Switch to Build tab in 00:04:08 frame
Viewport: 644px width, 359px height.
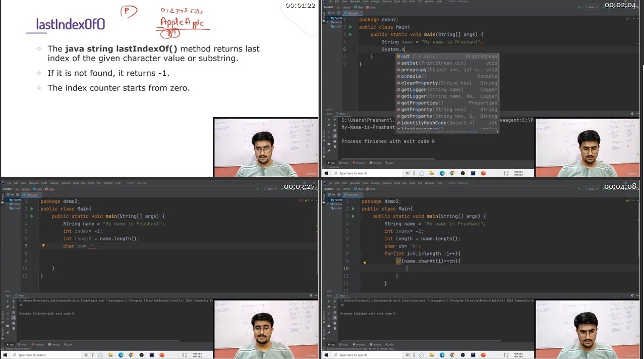(x=390, y=345)
